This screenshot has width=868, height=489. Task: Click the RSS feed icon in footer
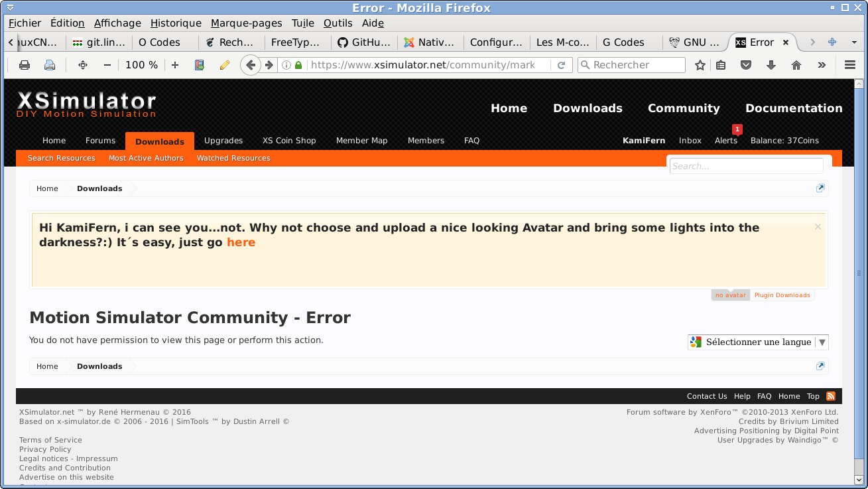831,396
